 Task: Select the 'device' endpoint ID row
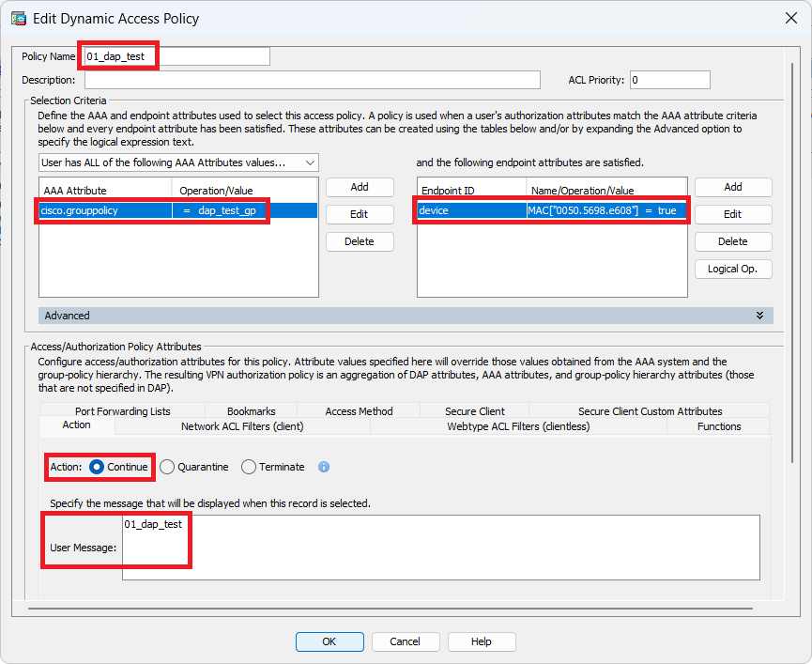[x=472, y=210]
